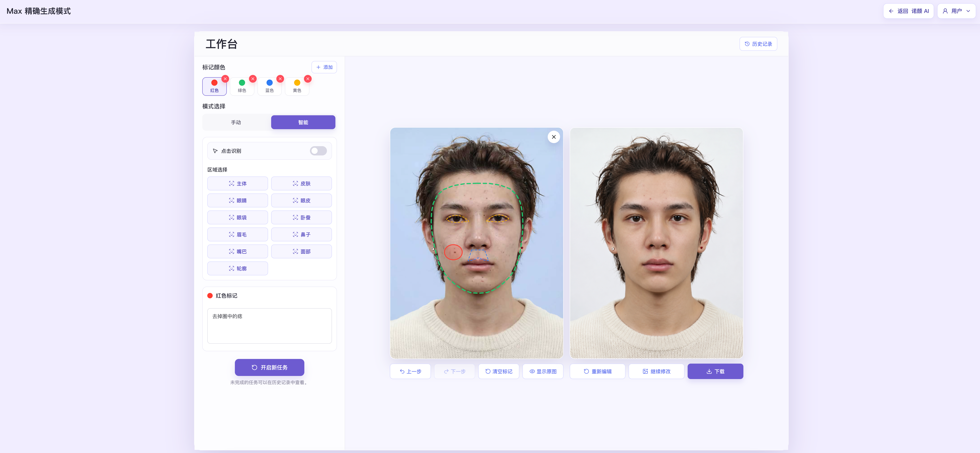Select the green color swatch
The height and width of the screenshot is (453, 980).
pyautogui.click(x=242, y=86)
